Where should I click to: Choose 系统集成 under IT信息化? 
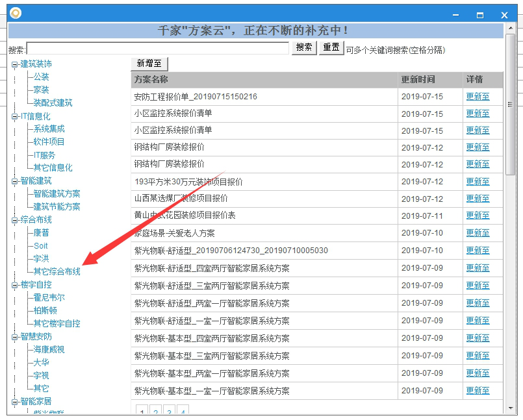tap(49, 129)
